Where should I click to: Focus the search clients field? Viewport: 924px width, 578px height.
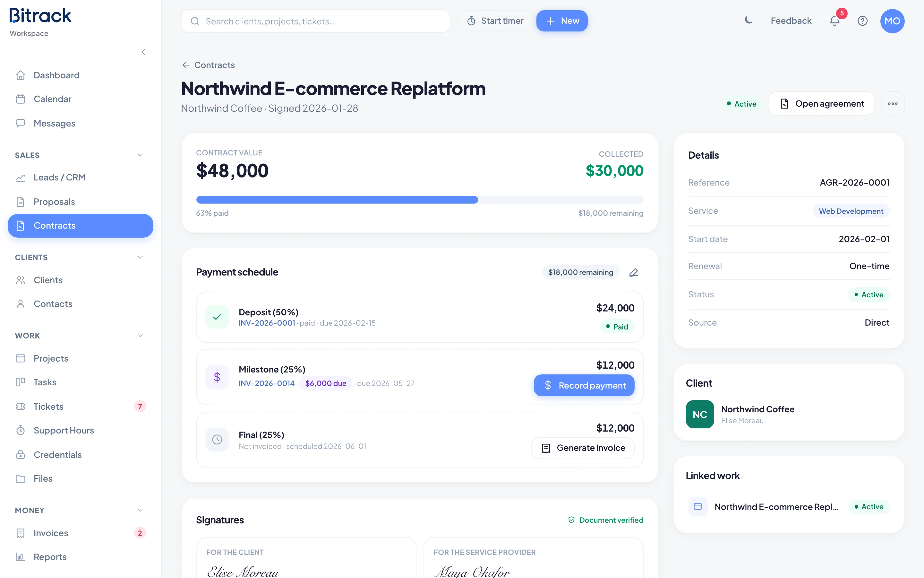click(316, 21)
